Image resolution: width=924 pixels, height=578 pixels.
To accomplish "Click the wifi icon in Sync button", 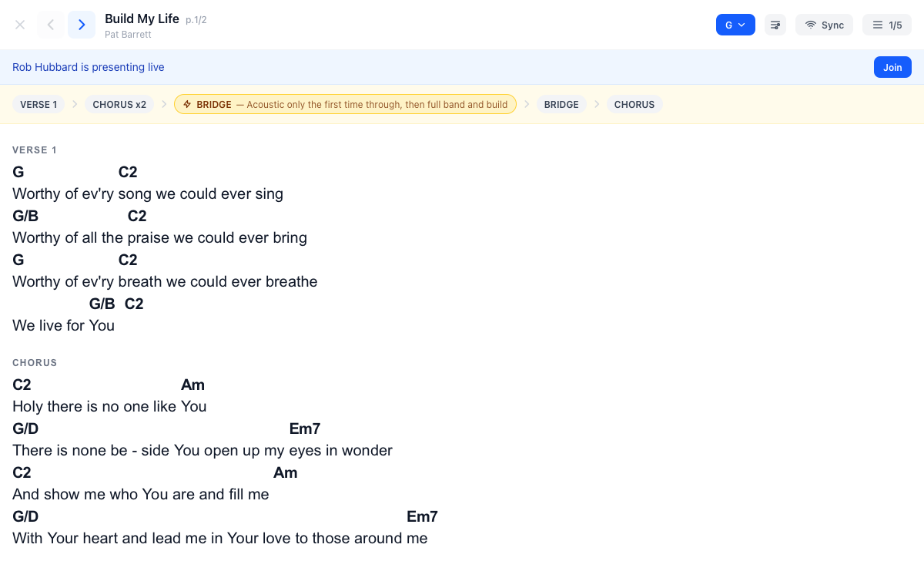I will coord(810,25).
